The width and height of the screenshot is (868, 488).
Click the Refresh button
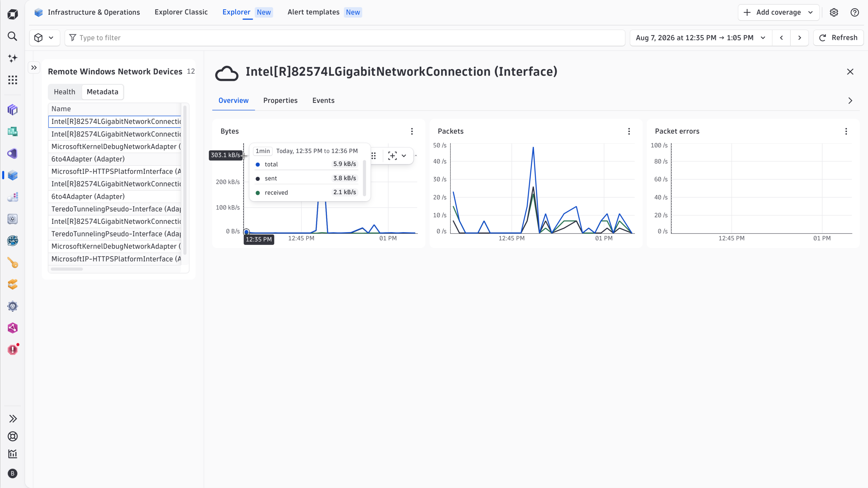tap(838, 38)
